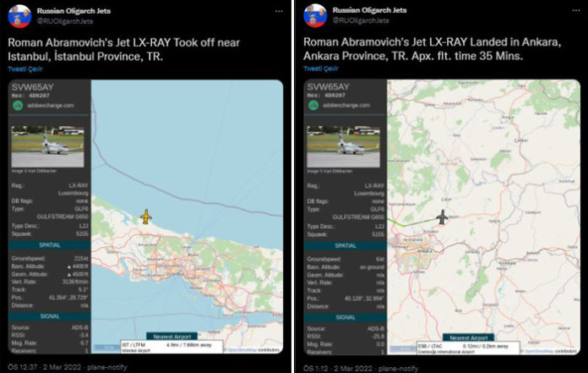Open more options menu on left tweet

[x=277, y=12]
